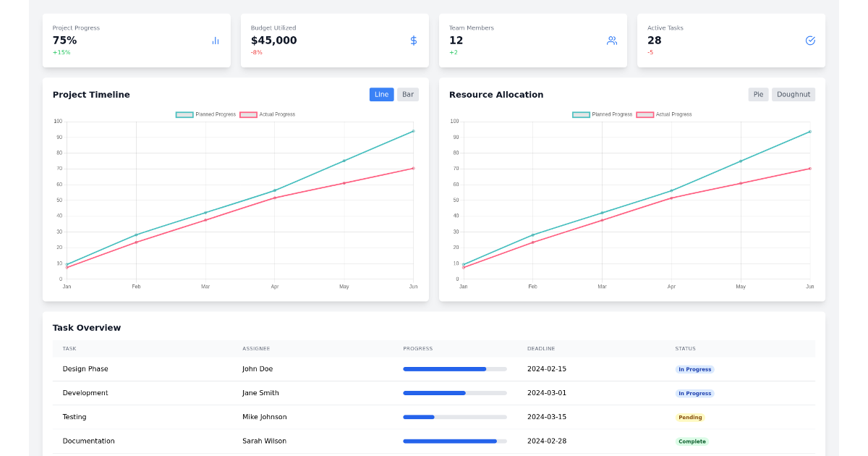Sort table by the DEADLINE column header
Viewport: 868px width, 456px height.
pyautogui.click(x=543, y=348)
